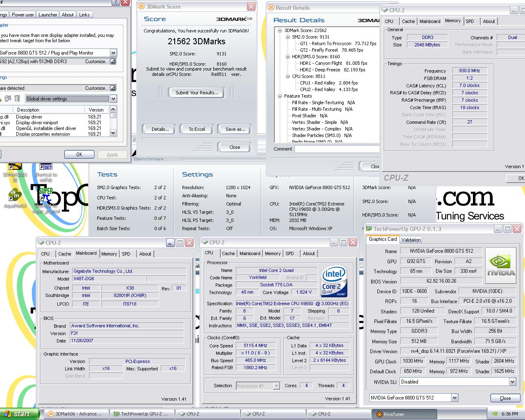525x420 pixels.
Task: Open the Power user tab in RivaTuner
Action: (x=23, y=15)
